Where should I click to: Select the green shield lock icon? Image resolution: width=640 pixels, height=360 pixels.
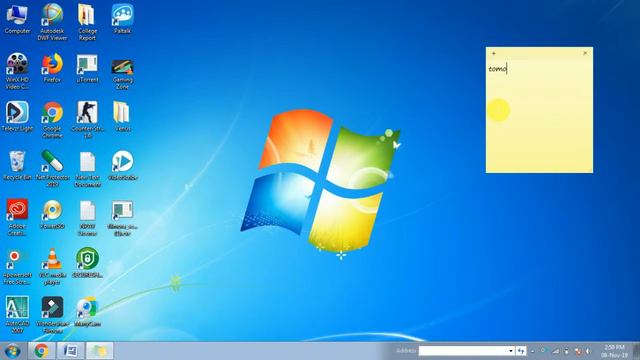point(87,263)
